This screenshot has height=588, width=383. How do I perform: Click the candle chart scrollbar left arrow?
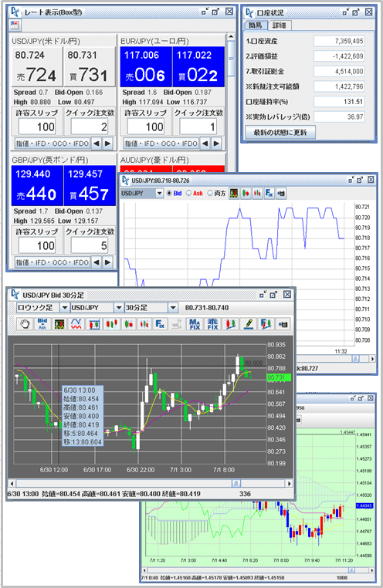pyautogui.click(x=12, y=483)
